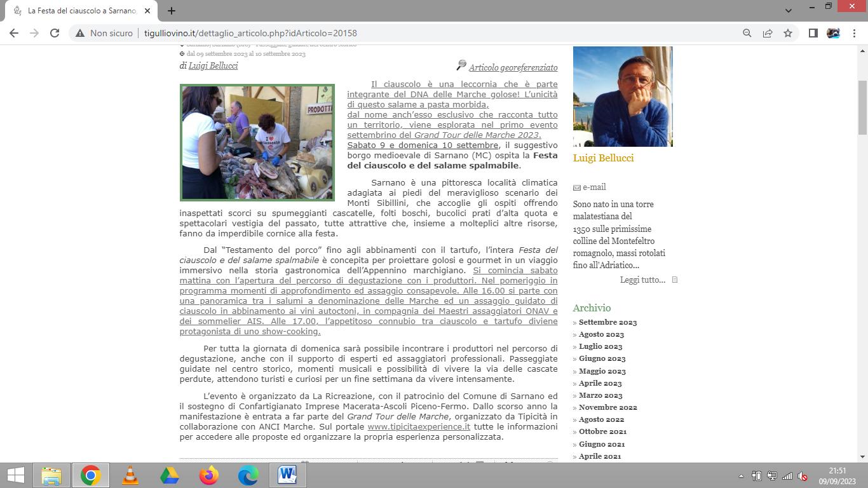This screenshot has height=488, width=868.
Task: Share this page using the share icon
Action: (x=768, y=33)
